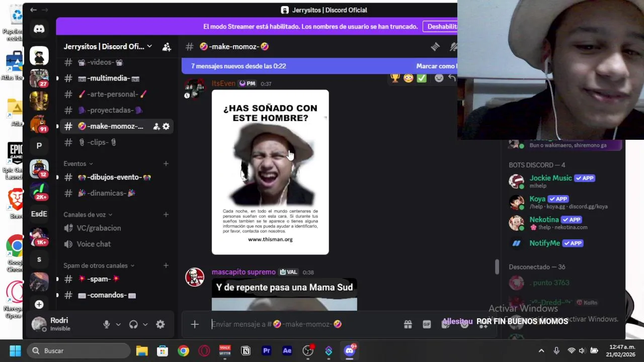This screenshot has width=644, height=362.
Task: Open Jockie Music bot in member list
Action: (x=563, y=182)
